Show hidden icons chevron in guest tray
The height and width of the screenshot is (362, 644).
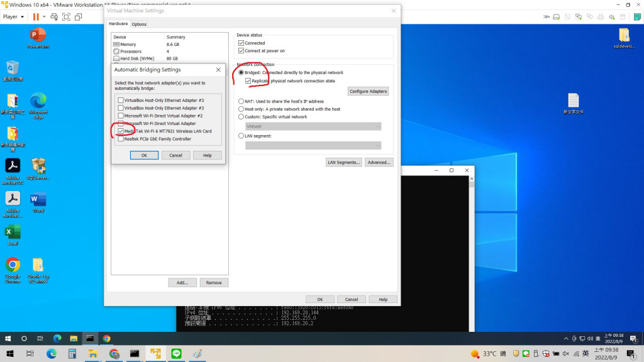pos(566,339)
